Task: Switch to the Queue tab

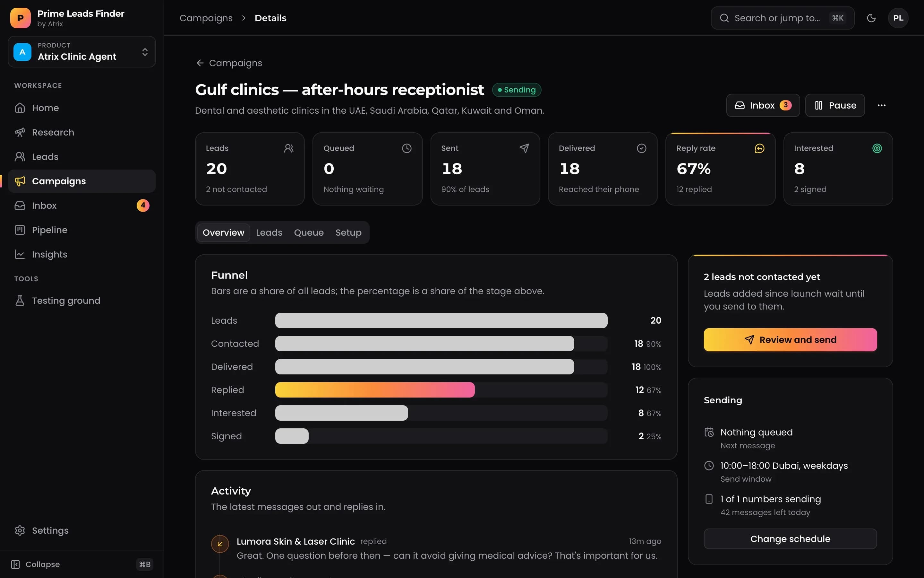Action: pyautogui.click(x=309, y=232)
